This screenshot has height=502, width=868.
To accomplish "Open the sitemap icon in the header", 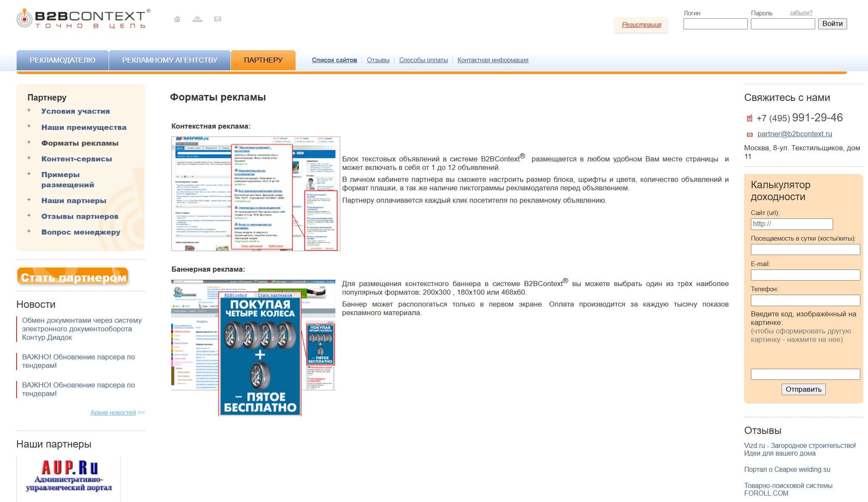I will (x=197, y=19).
